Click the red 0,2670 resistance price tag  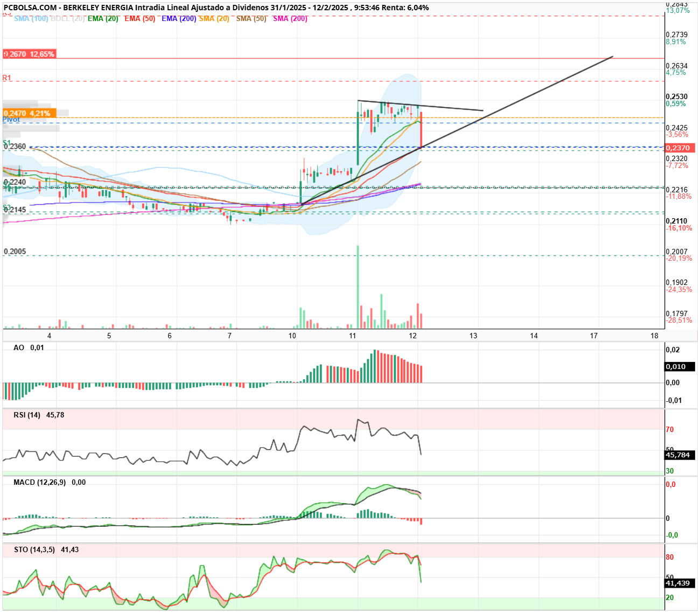pos(29,54)
